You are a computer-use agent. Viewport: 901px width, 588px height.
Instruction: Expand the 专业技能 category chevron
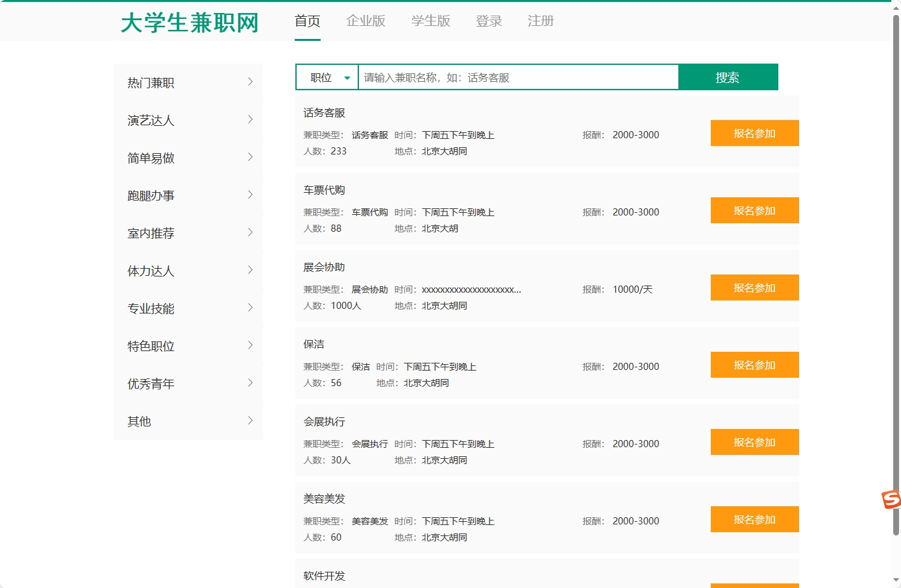[251, 308]
